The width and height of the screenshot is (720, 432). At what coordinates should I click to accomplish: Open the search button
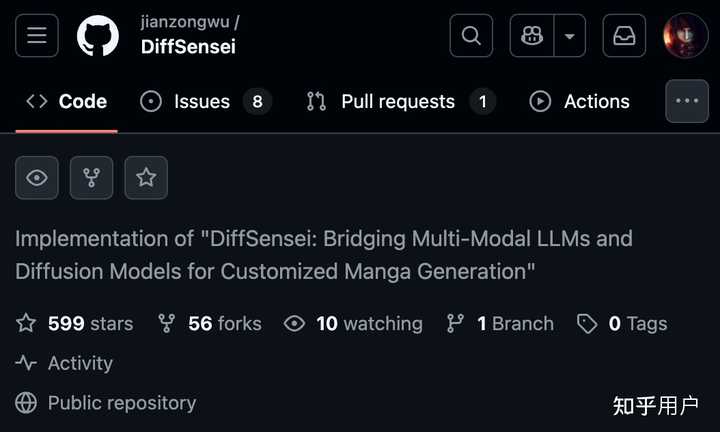471,36
